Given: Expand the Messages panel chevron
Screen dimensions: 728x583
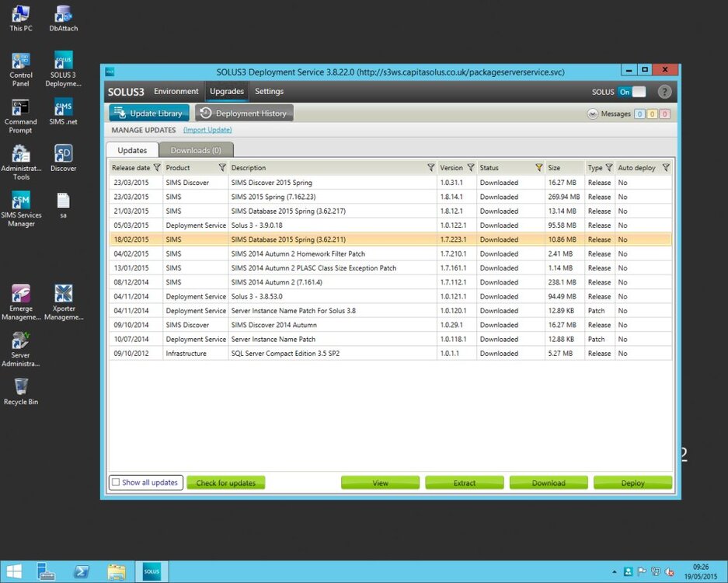Looking at the screenshot, I should coord(593,113).
